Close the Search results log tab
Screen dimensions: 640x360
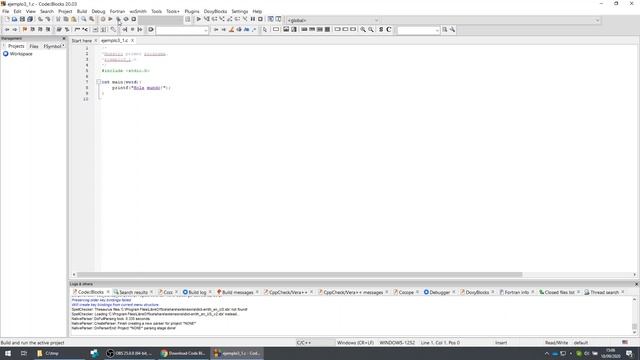[x=151, y=292]
